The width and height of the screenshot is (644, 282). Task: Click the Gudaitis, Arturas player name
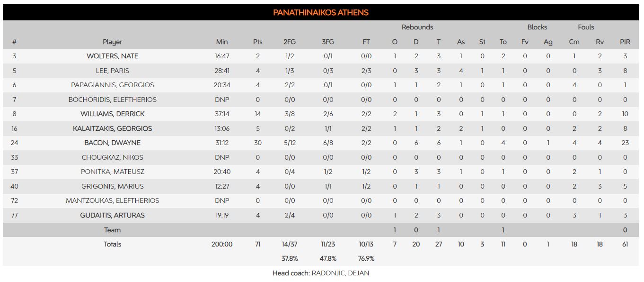(x=112, y=215)
